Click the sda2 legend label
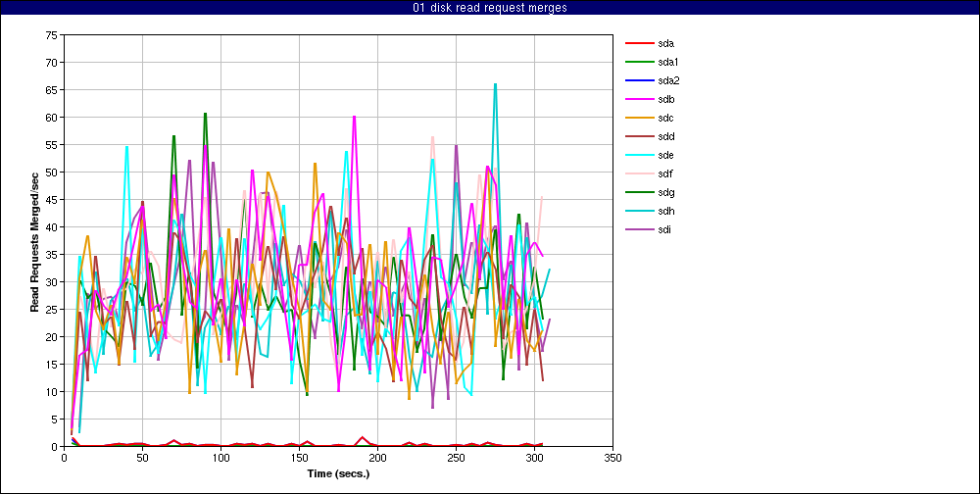Viewport: 980px width, 494px height. click(668, 80)
